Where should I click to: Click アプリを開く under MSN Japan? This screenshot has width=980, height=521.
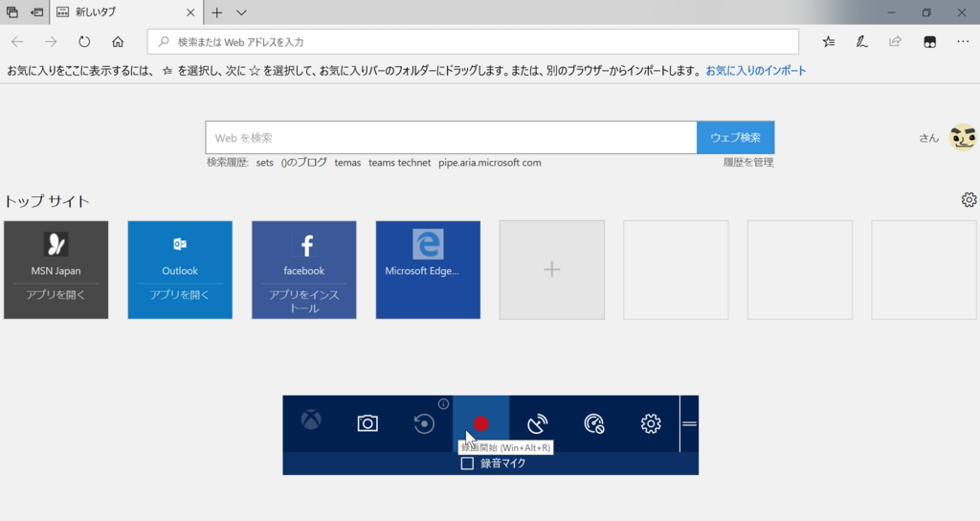click(56, 295)
